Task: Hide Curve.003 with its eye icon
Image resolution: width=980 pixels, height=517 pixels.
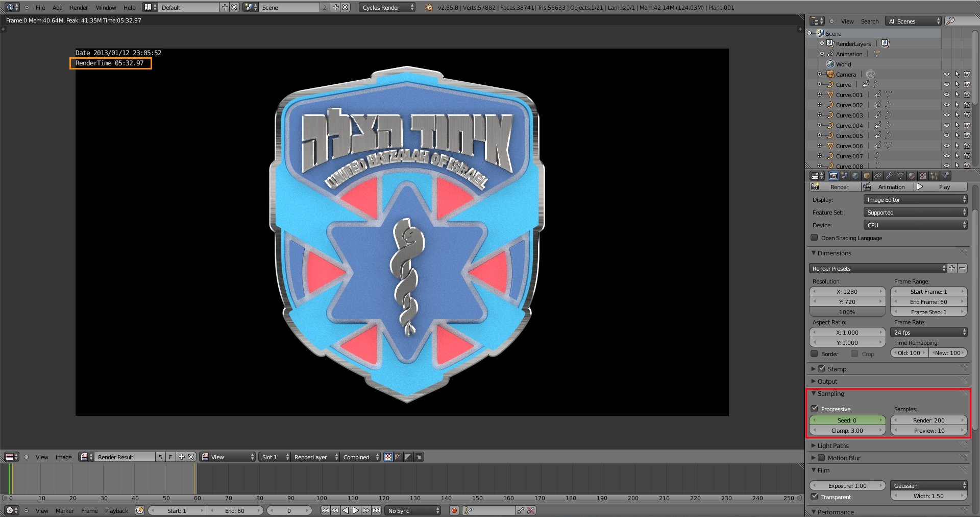Action: 947,115
